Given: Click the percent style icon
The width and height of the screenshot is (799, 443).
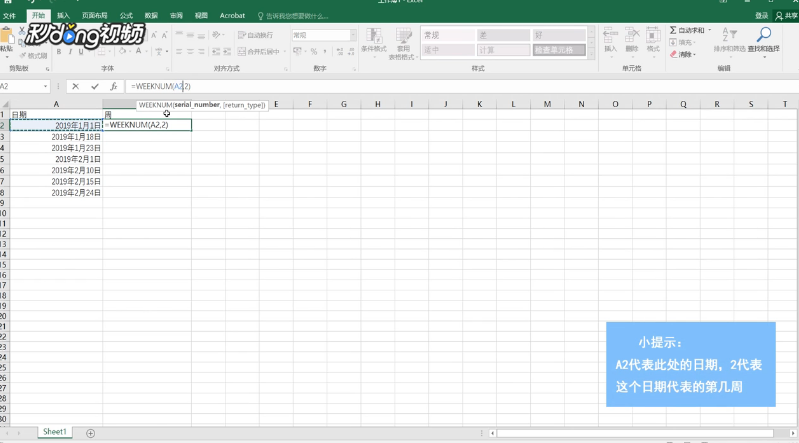Looking at the screenshot, I should point(314,51).
